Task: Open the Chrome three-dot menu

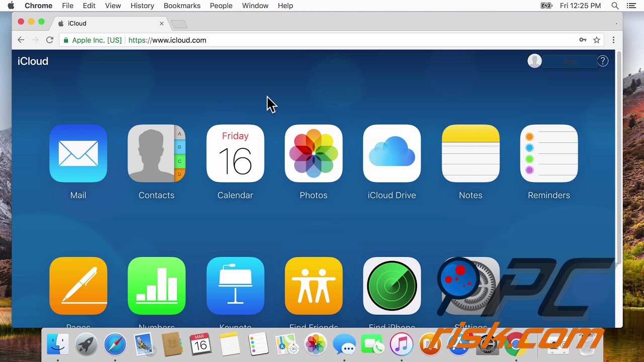Action: point(613,40)
